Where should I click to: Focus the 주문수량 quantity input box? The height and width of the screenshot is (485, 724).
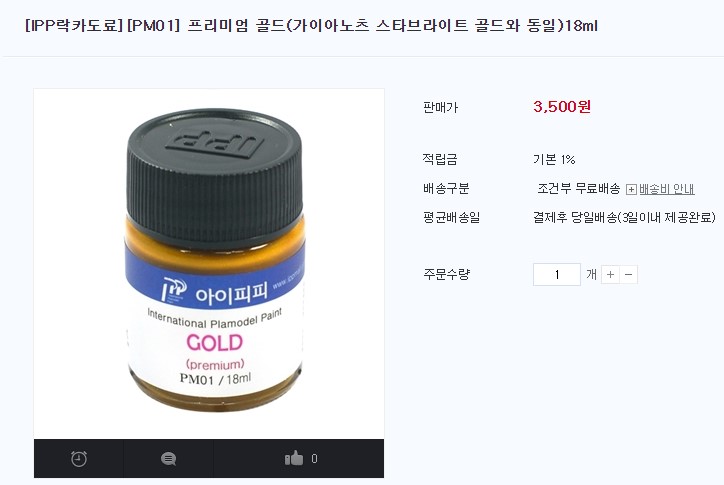click(557, 274)
